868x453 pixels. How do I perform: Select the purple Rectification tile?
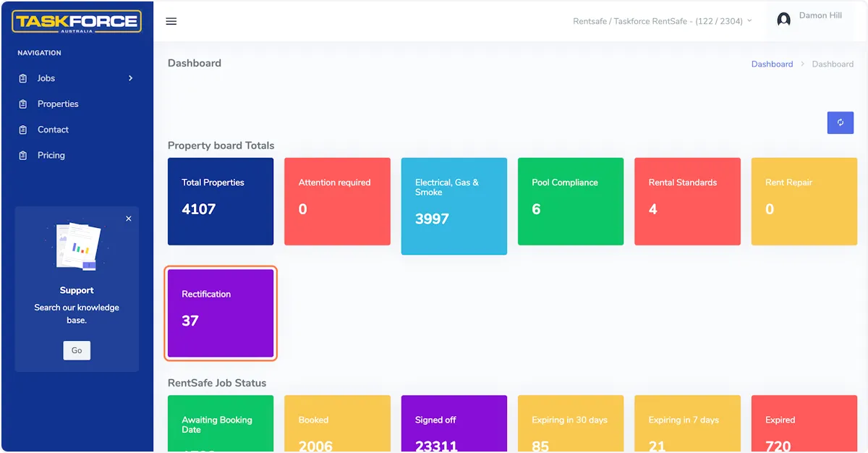pos(221,313)
